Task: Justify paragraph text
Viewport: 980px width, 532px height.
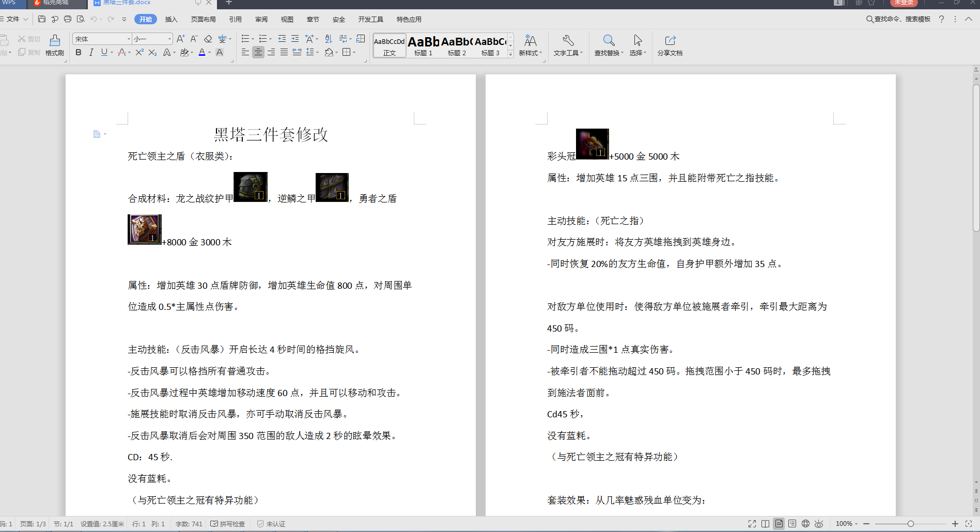Action: [284, 52]
